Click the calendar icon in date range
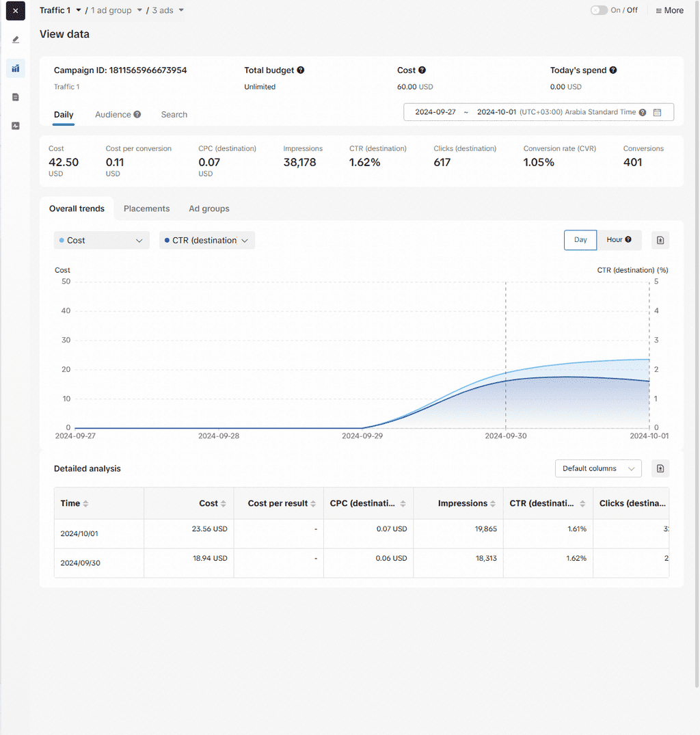 coord(657,112)
